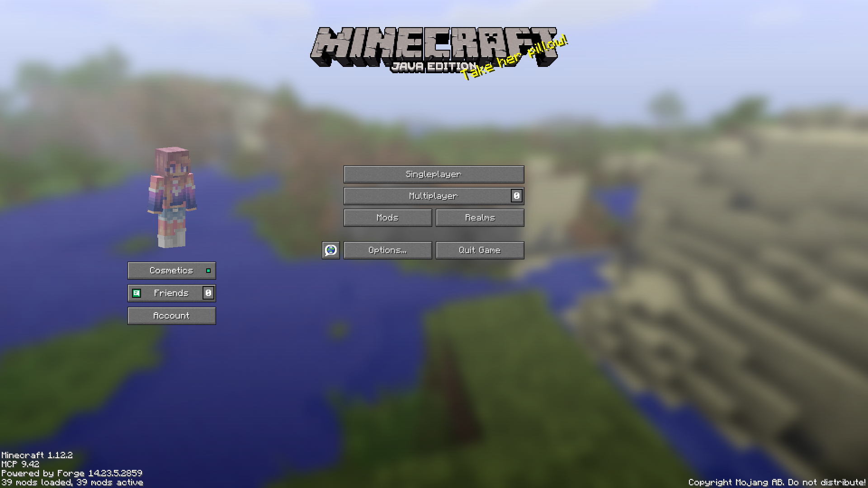Expand the Account details panel

click(x=171, y=315)
